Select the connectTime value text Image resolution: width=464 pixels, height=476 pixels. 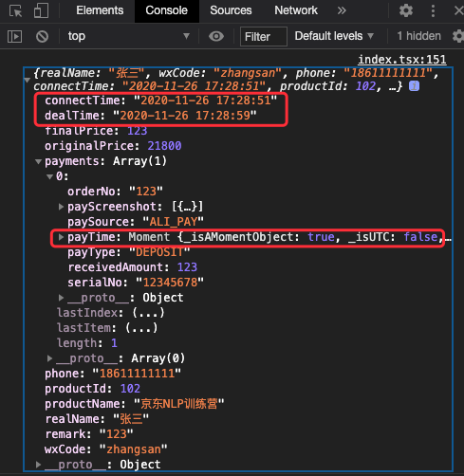pyautogui.click(x=205, y=101)
